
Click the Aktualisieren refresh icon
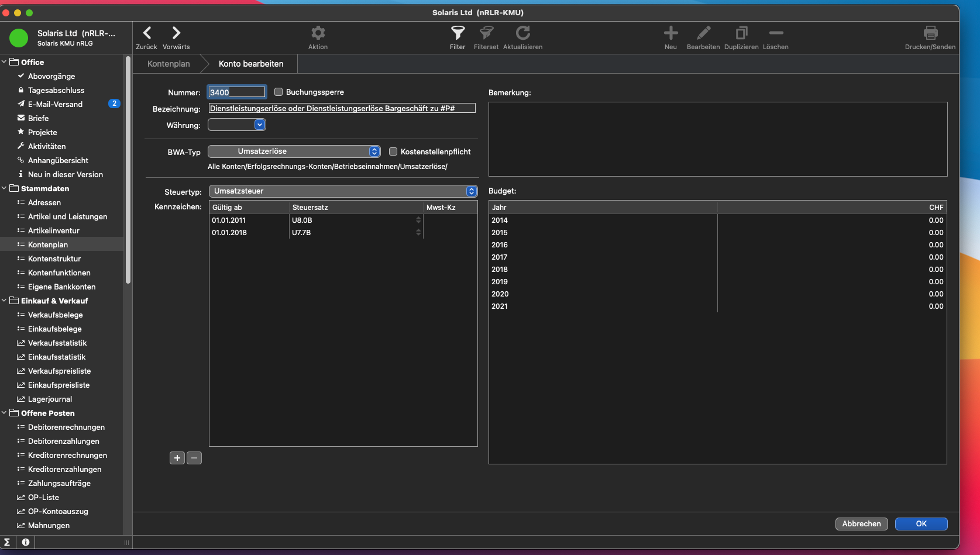[x=522, y=33]
